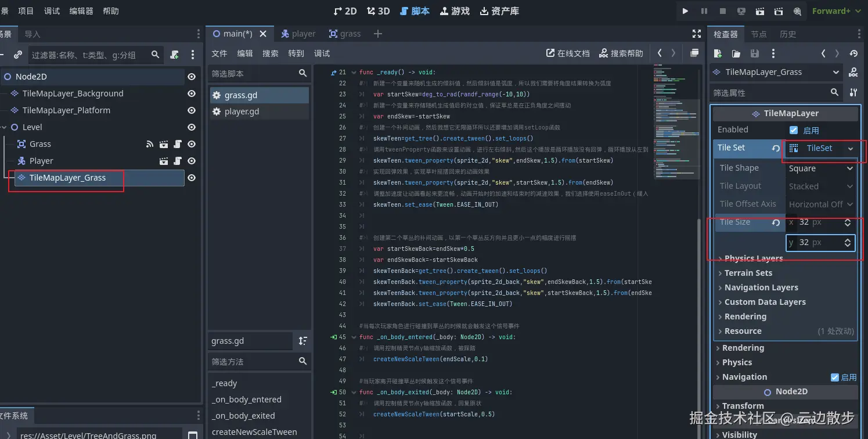Open the 调试 menu in the top bar
The height and width of the screenshot is (439, 868).
(x=52, y=11)
